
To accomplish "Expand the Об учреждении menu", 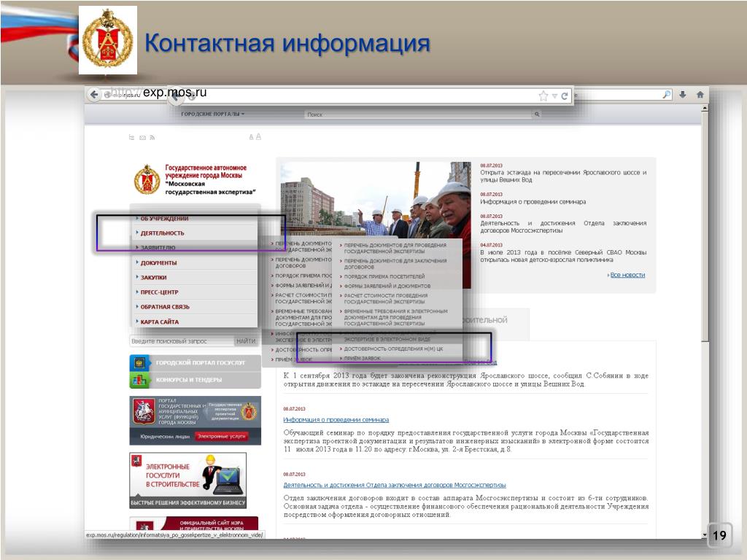I will [x=164, y=219].
